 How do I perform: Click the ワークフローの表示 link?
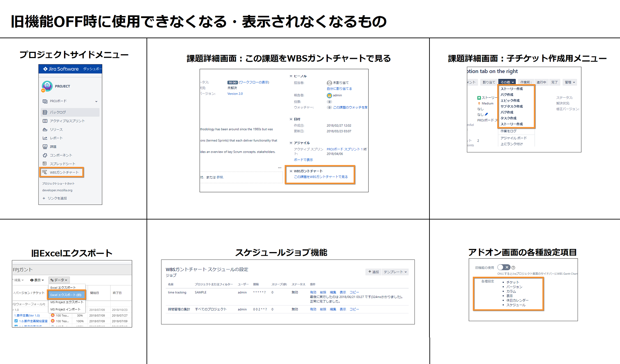tap(254, 82)
